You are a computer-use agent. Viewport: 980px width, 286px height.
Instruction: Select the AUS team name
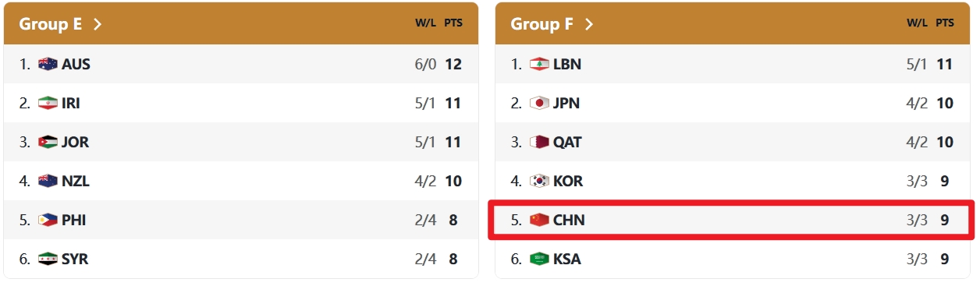click(76, 64)
